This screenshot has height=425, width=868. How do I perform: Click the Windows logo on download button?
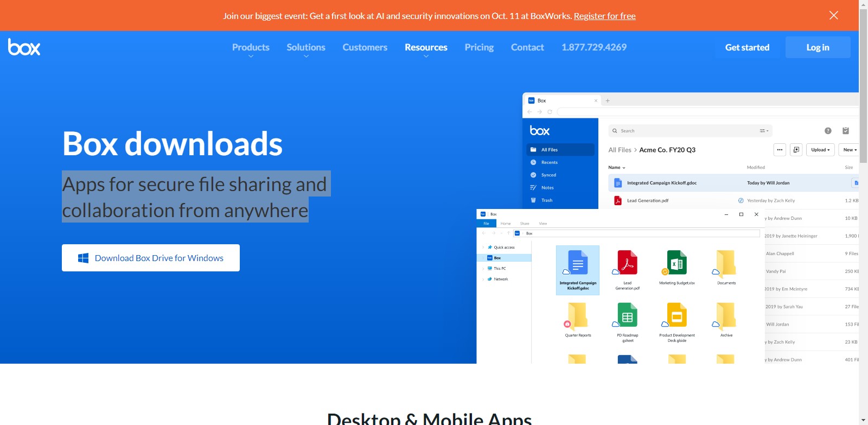click(83, 258)
